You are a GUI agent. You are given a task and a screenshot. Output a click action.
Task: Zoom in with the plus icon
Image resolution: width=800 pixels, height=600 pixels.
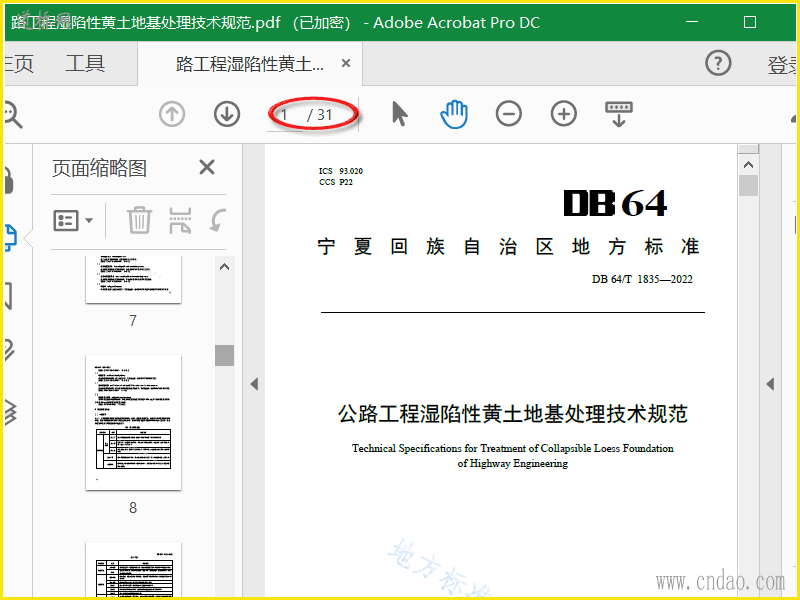point(564,114)
